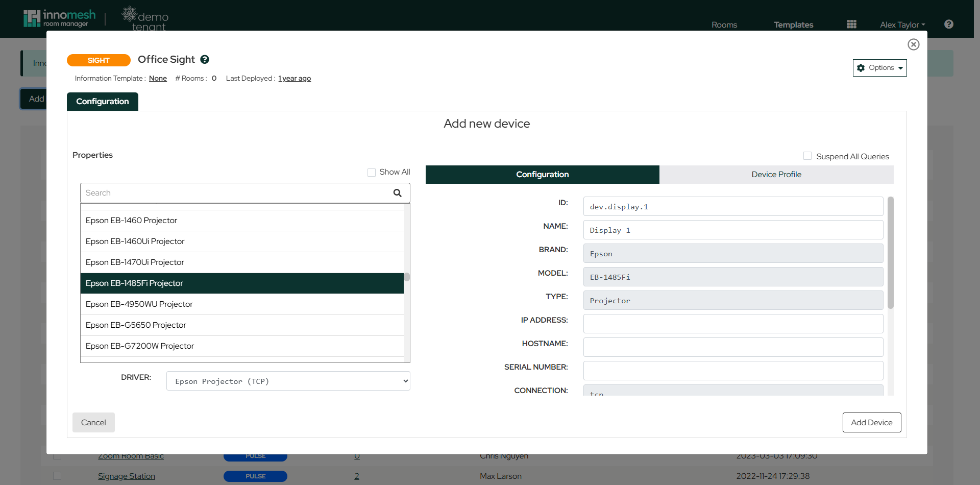Select Epson EB-1460Ui Projector
The image size is (980, 485).
(242, 241)
